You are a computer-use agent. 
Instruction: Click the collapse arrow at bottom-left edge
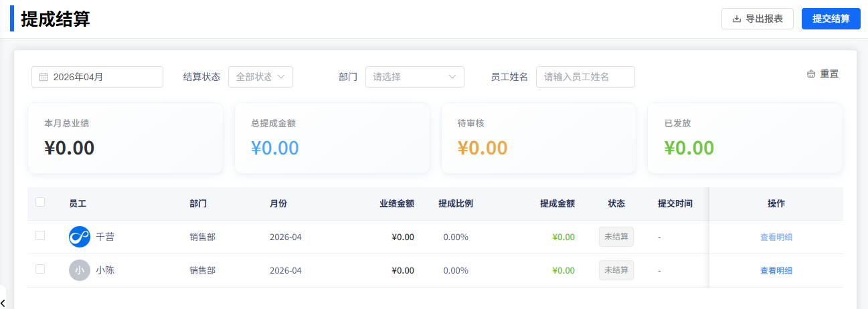pyautogui.click(x=3, y=304)
